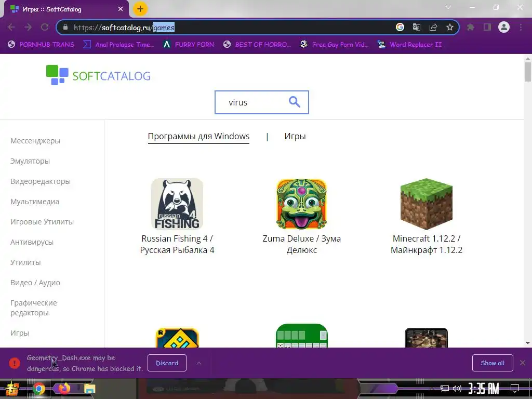The width and height of the screenshot is (532, 399).
Task: Click the chess game icon
Action: (x=427, y=338)
